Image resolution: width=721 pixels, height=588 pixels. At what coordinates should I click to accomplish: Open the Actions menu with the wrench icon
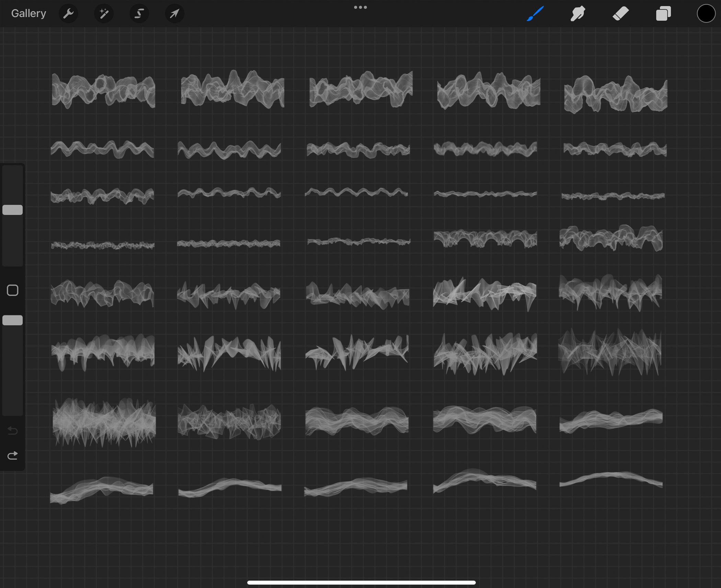click(x=69, y=14)
